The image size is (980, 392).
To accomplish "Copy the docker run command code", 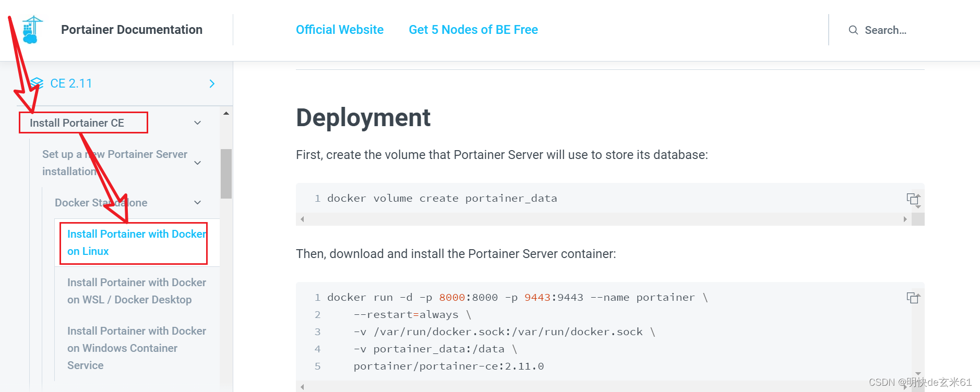I will pyautogui.click(x=913, y=298).
